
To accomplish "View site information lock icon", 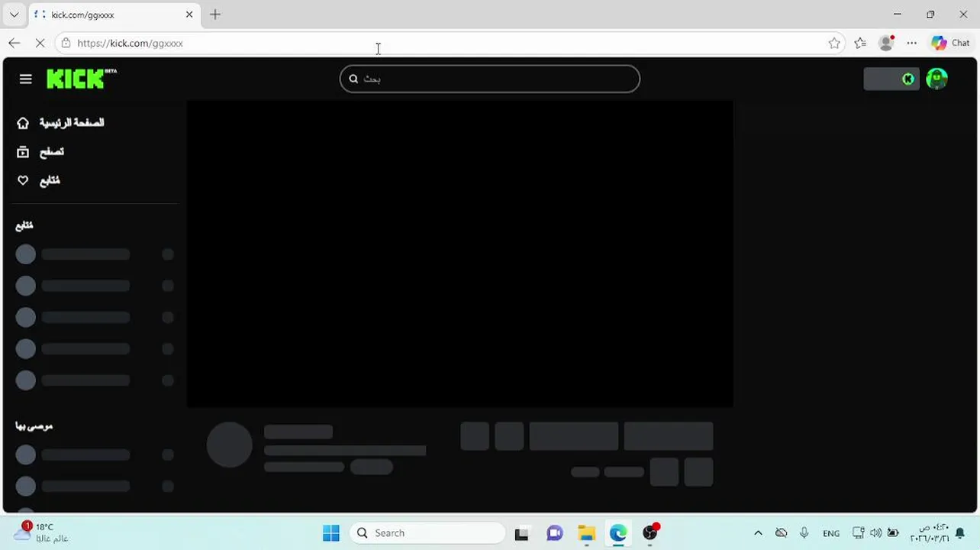I will [x=66, y=44].
